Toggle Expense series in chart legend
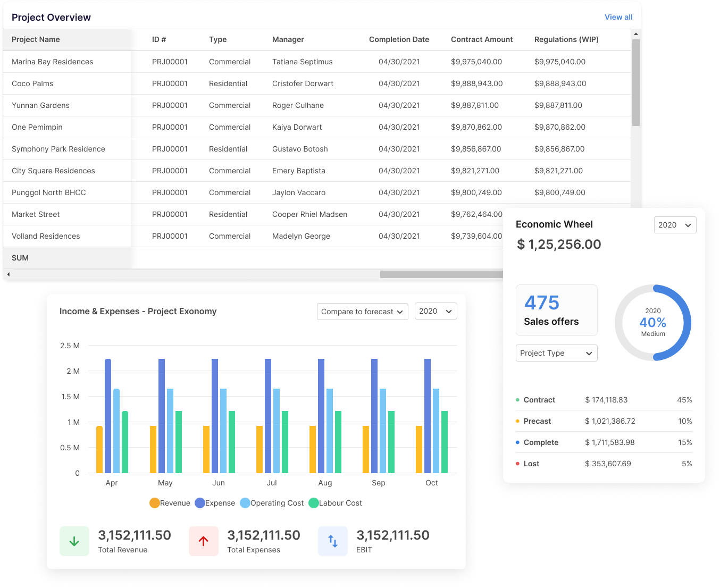 pyautogui.click(x=200, y=503)
